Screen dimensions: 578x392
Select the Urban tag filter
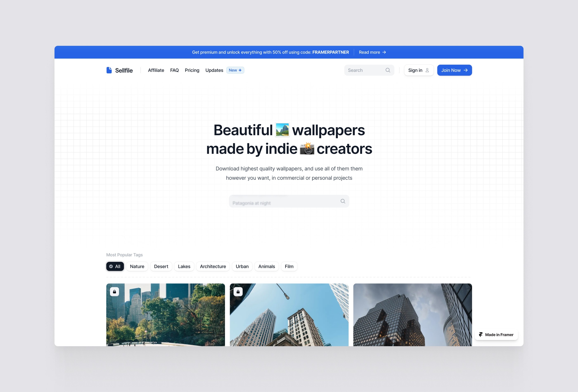pyautogui.click(x=242, y=266)
